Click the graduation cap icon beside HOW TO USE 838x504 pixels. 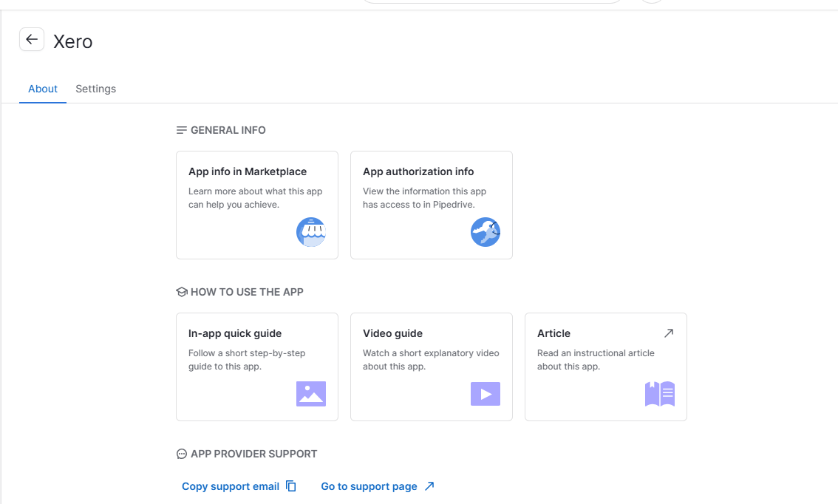(x=182, y=292)
